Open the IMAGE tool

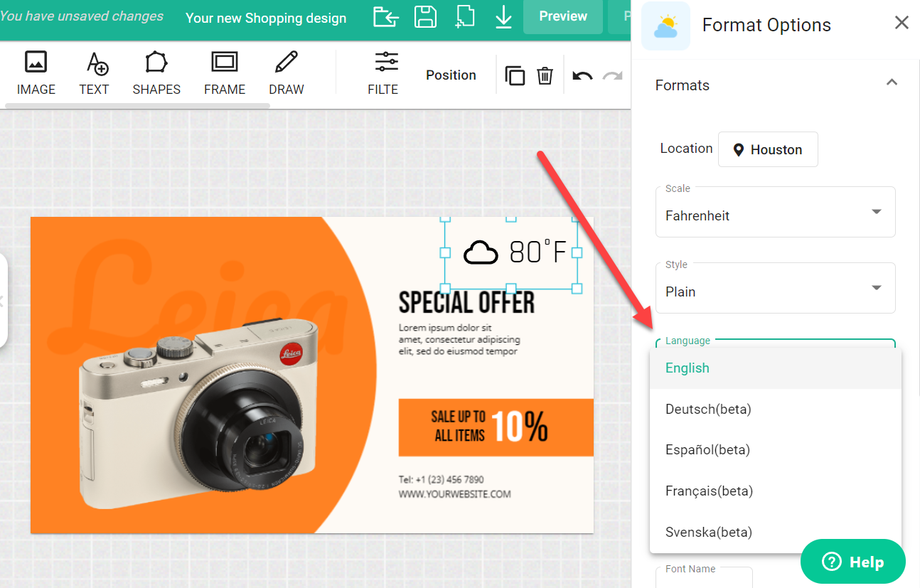[x=36, y=73]
